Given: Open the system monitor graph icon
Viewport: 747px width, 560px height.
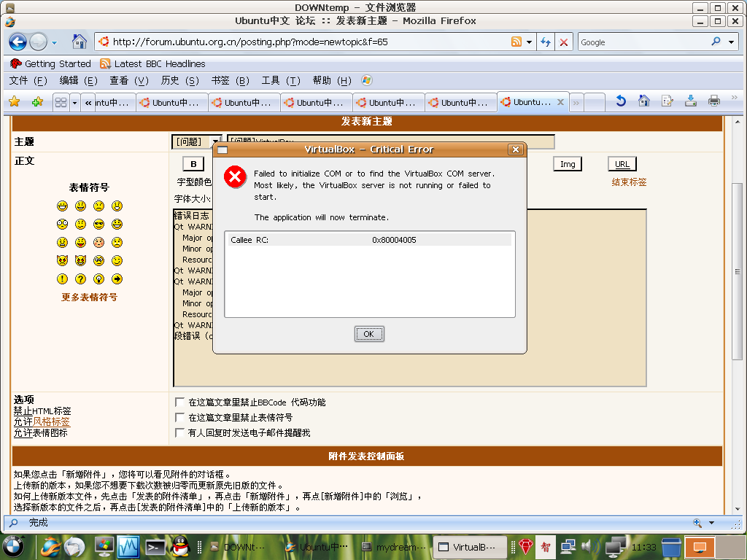Looking at the screenshot, I should 128,547.
